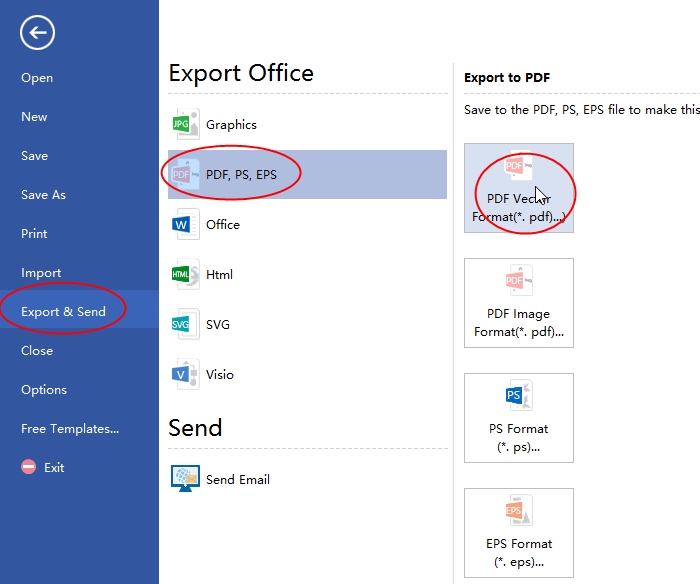Click the red Exit icon
This screenshot has height=584, width=700.
point(29,467)
